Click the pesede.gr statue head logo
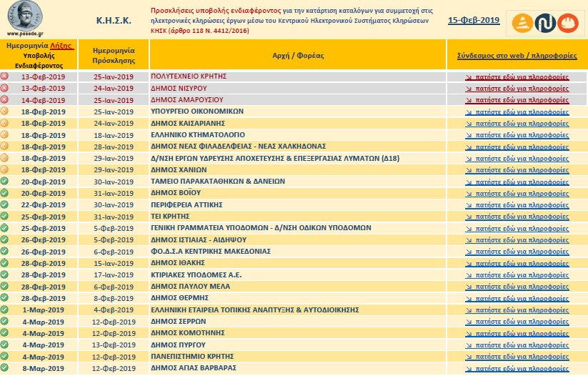This screenshot has width=588, height=376. 24,17
